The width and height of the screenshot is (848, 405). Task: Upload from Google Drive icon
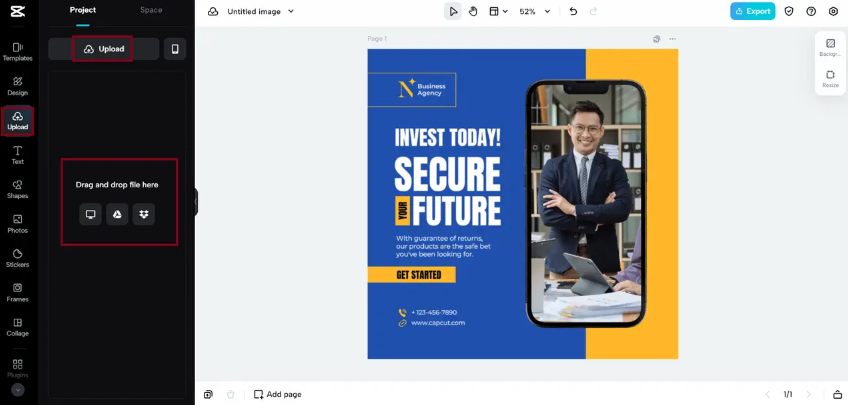[x=117, y=214]
